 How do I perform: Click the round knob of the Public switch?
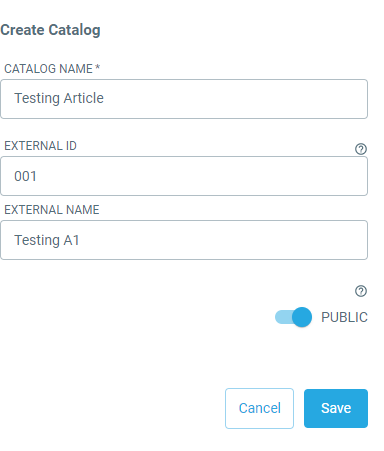point(302,317)
